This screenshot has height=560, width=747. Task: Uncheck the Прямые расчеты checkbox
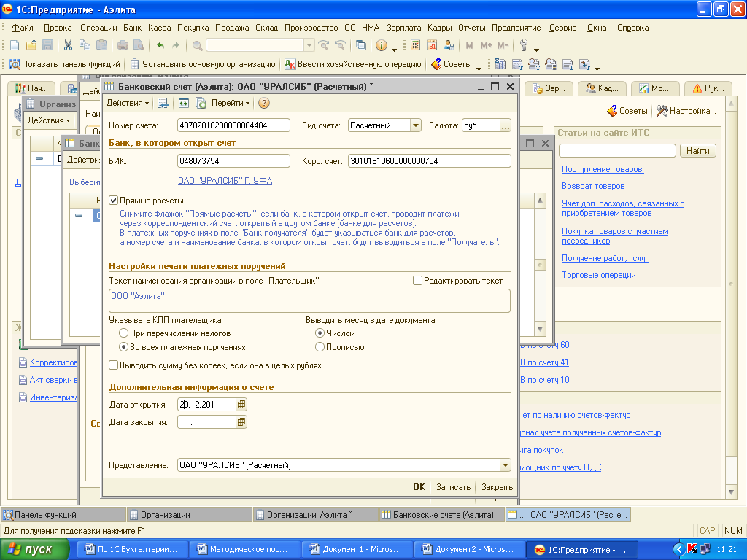(x=113, y=201)
